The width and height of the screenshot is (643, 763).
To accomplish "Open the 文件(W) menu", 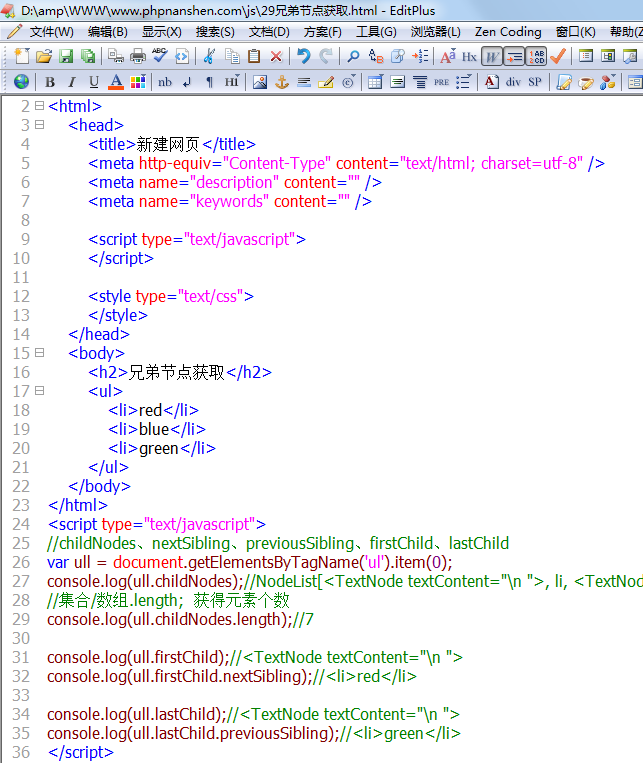I will 51,32.
